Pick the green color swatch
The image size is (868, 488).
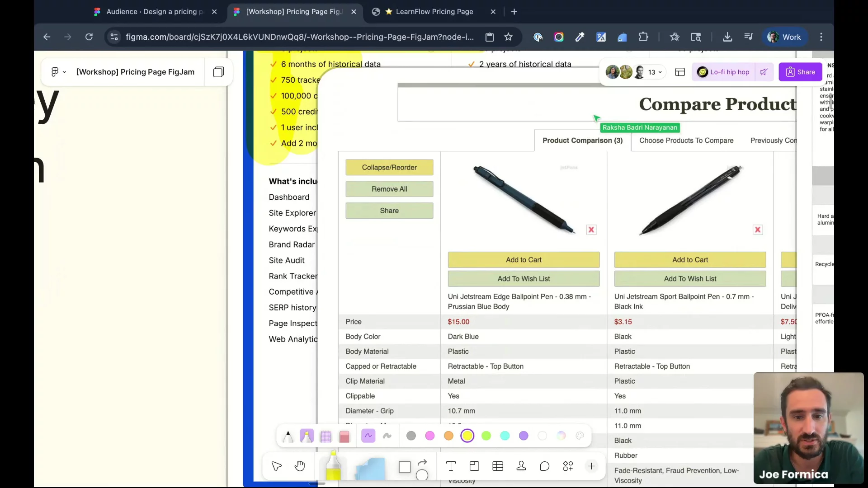pos(486,436)
